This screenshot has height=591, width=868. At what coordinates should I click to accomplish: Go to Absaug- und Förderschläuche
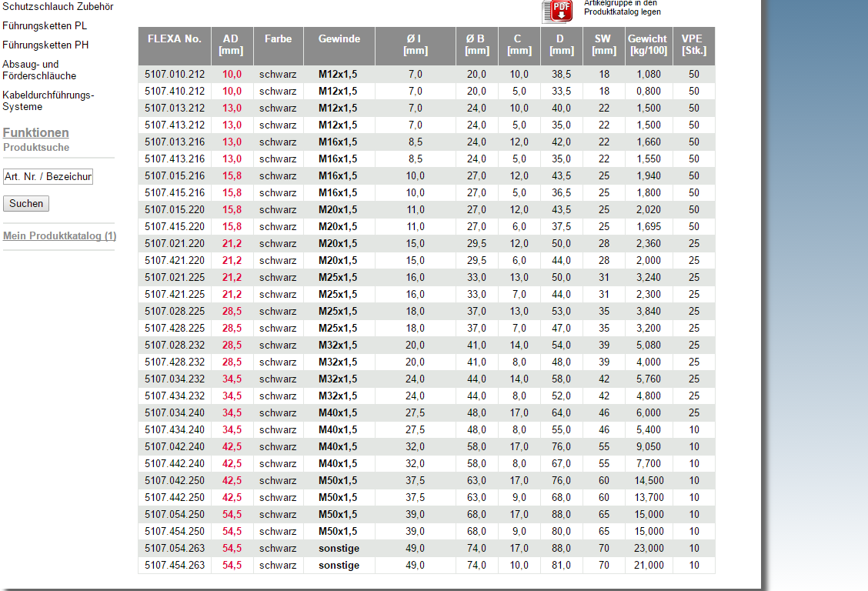point(39,70)
